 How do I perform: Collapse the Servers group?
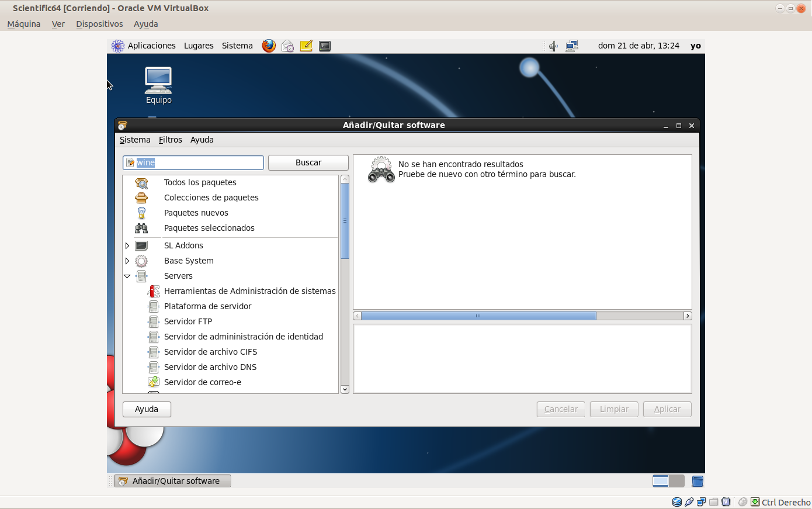click(x=127, y=276)
